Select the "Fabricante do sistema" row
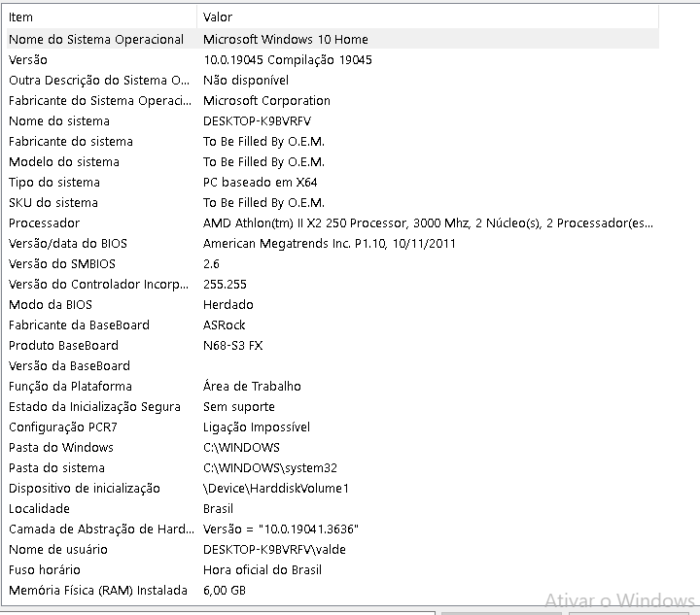This screenshot has height=615, width=700. 332,142
